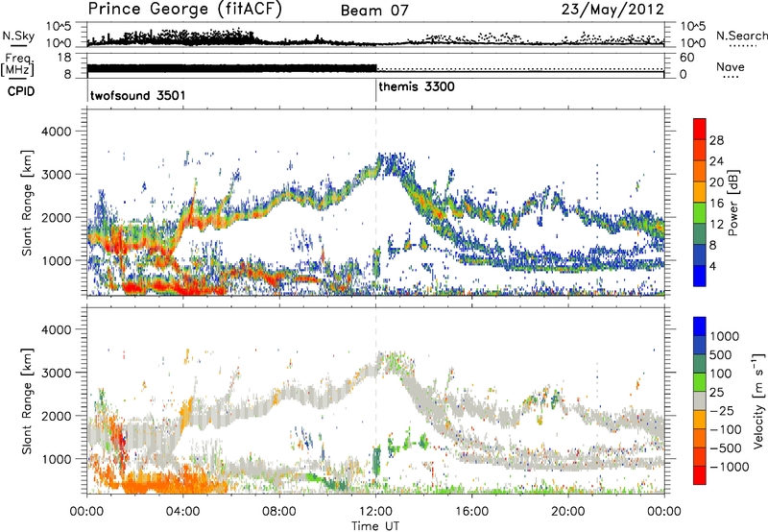Click the 'N.Sky' legend label
This screenshot has width=768, height=532.
18,36
